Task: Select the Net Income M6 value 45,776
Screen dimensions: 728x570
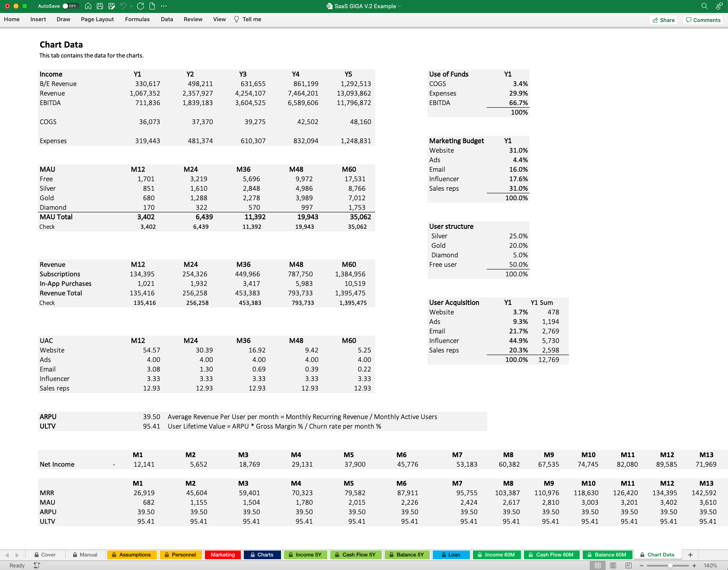Action: 407,464
